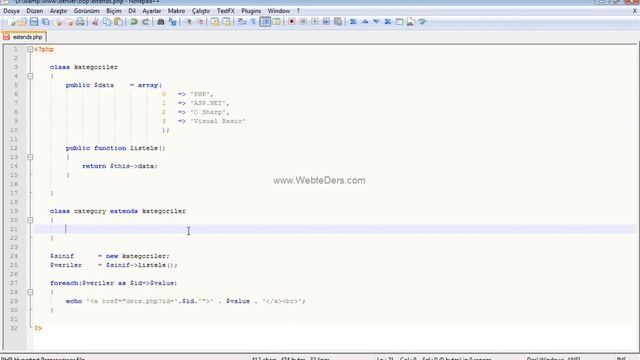Image resolution: width=640 pixels, height=360 pixels.
Task: Click '$sinif = new kategoriler;' line
Action: pyautogui.click(x=109, y=256)
